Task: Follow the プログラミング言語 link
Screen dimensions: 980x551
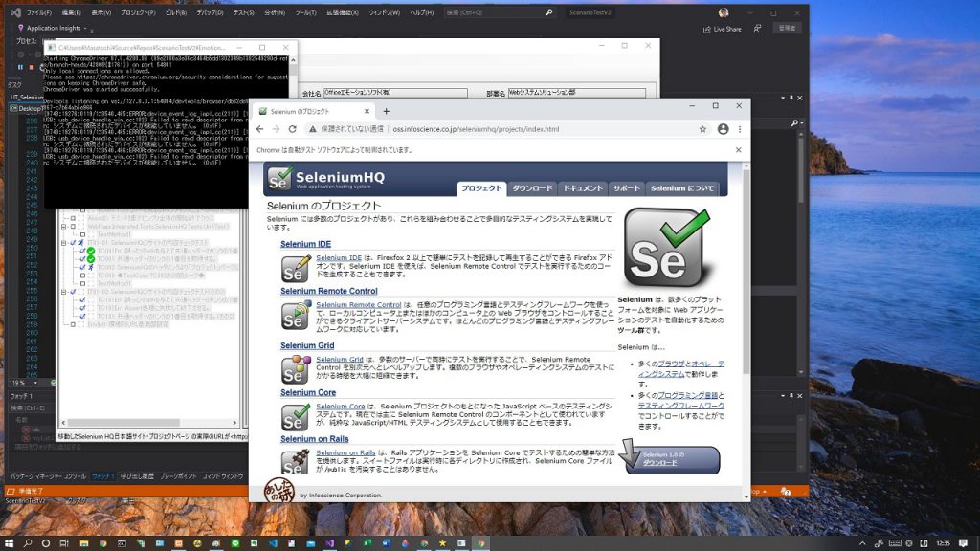Action: pos(687,395)
